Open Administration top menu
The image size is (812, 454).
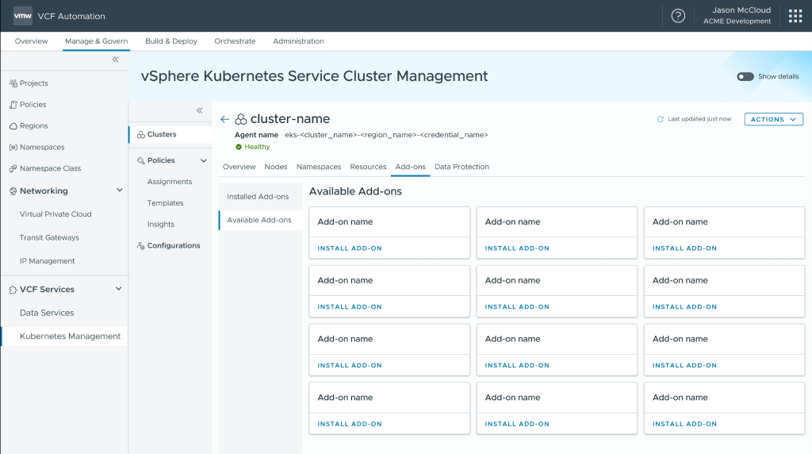(298, 41)
